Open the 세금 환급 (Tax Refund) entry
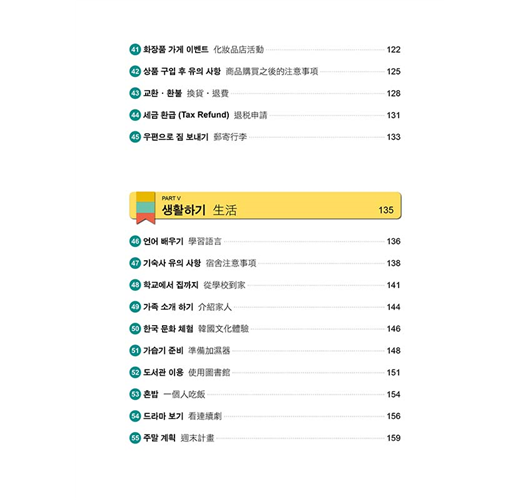Viewport: 520px width, 500px height. [x=265, y=115]
